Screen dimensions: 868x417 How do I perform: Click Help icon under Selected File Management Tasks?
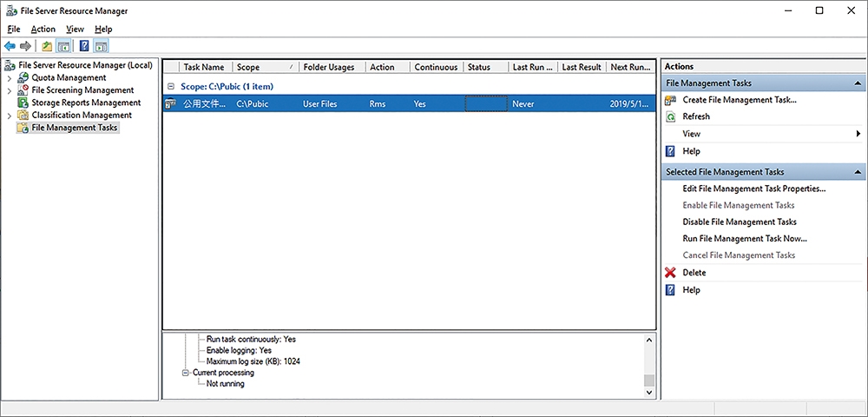click(670, 289)
